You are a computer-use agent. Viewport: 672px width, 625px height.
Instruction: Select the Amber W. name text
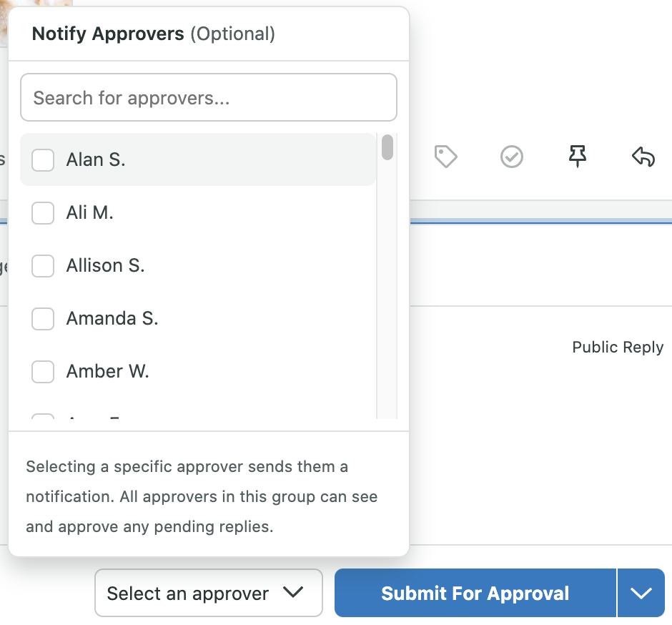point(107,371)
